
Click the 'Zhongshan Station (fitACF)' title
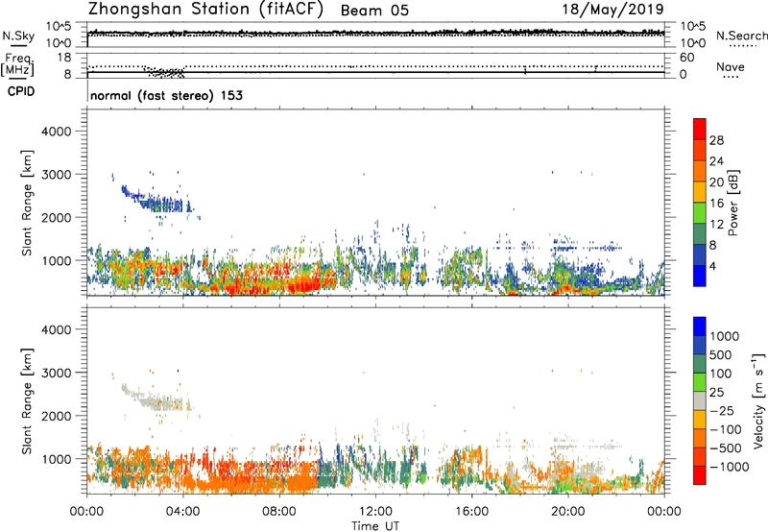coord(205,10)
